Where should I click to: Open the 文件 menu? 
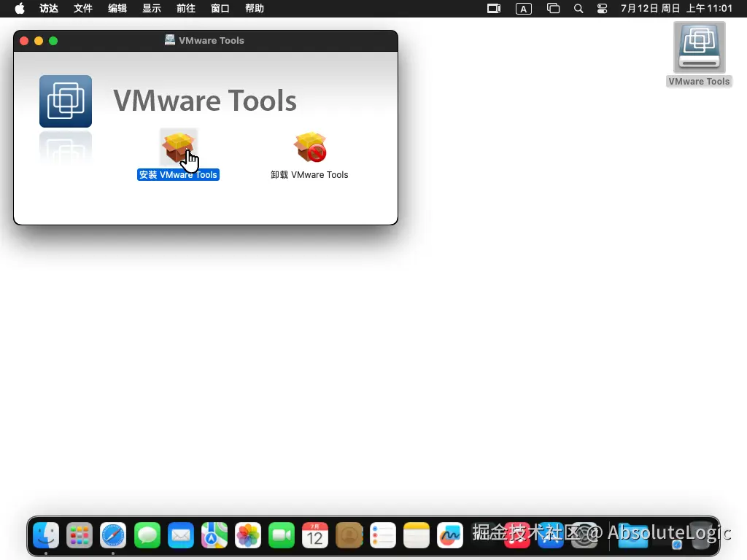click(83, 8)
